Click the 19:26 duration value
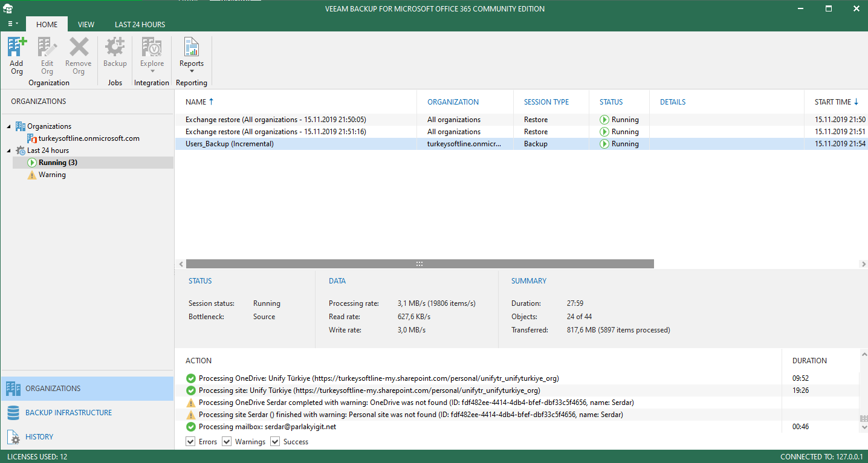The image size is (868, 463). [801, 390]
